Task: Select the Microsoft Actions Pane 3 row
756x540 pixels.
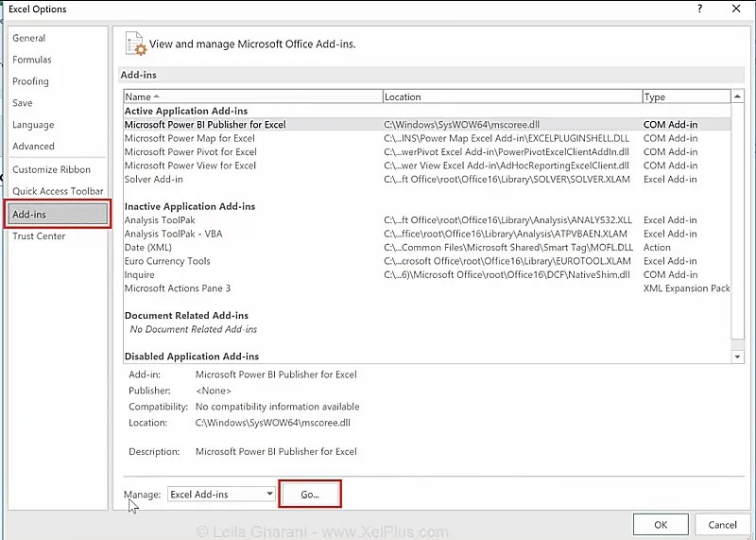Action: point(427,288)
